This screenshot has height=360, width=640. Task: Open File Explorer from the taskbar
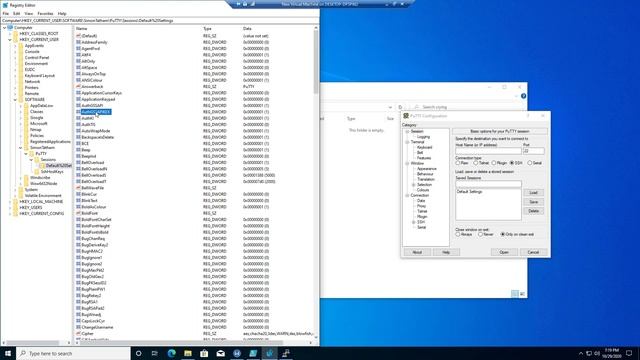(188, 353)
